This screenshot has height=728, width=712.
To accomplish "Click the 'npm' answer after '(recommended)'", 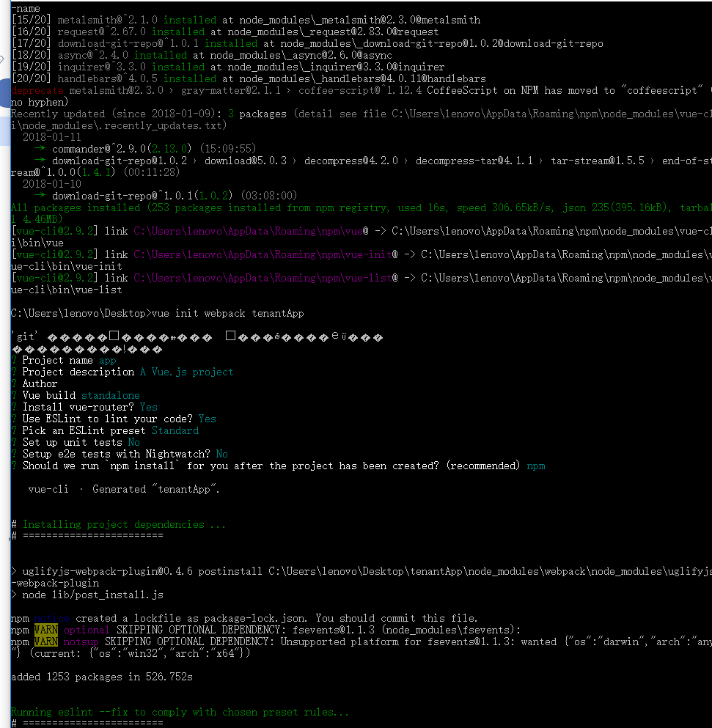I will click(536, 466).
